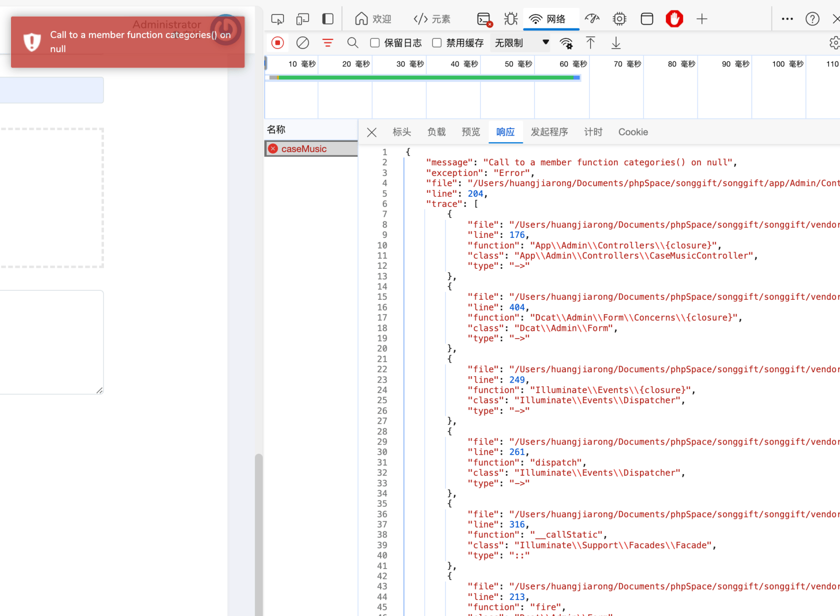
Task: Click the "message" line in response JSON
Action: [x=581, y=162]
